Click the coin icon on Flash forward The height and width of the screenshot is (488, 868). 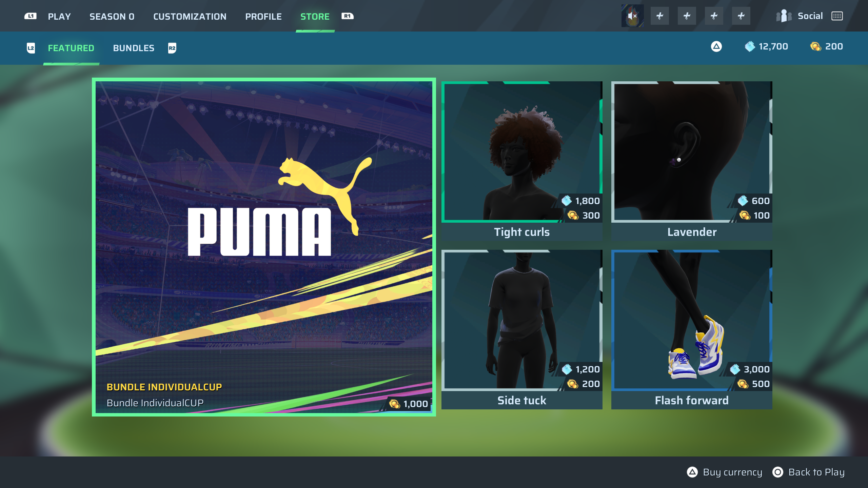pyautogui.click(x=743, y=384)
